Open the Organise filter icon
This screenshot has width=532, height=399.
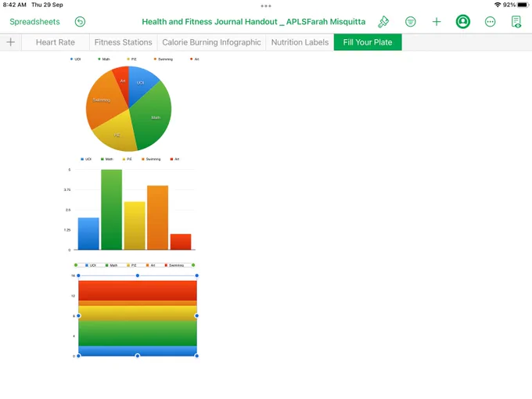point(411,22)
